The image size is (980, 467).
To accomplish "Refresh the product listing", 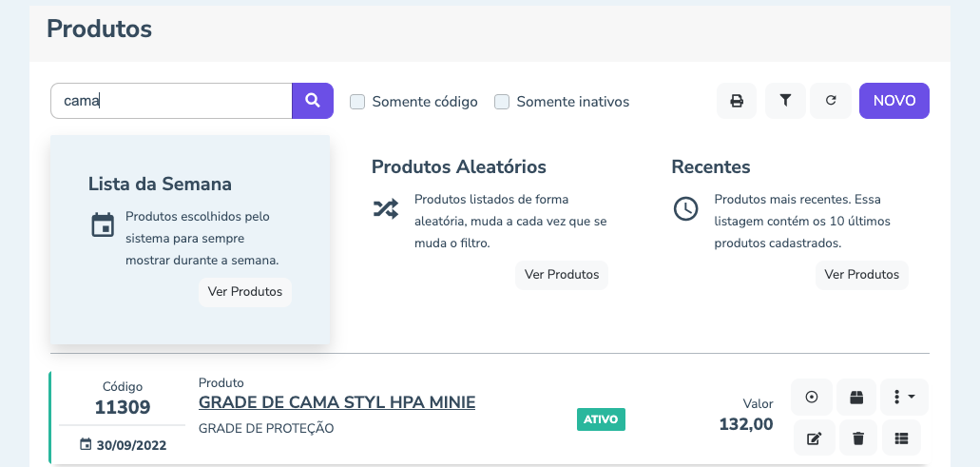I will click(x=831, y=101).
